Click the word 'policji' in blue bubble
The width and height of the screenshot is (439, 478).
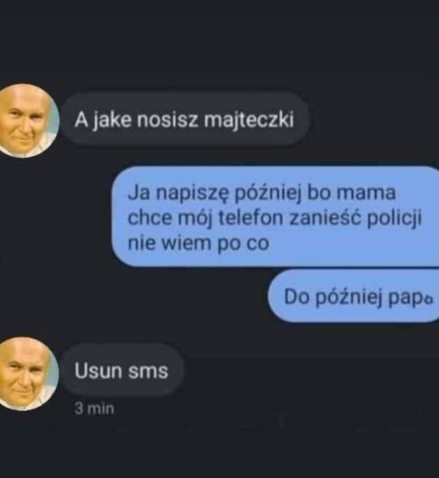pos(394,219)
